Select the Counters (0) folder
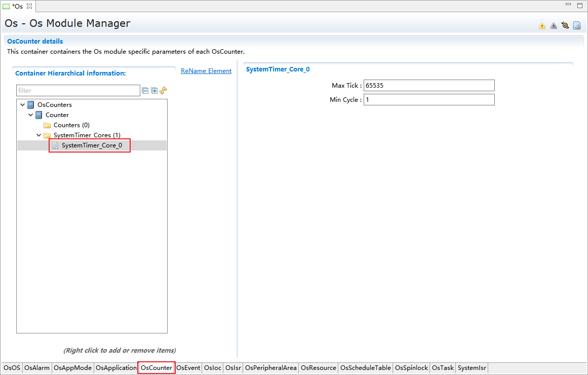588x375 pixels. [71, 125]
